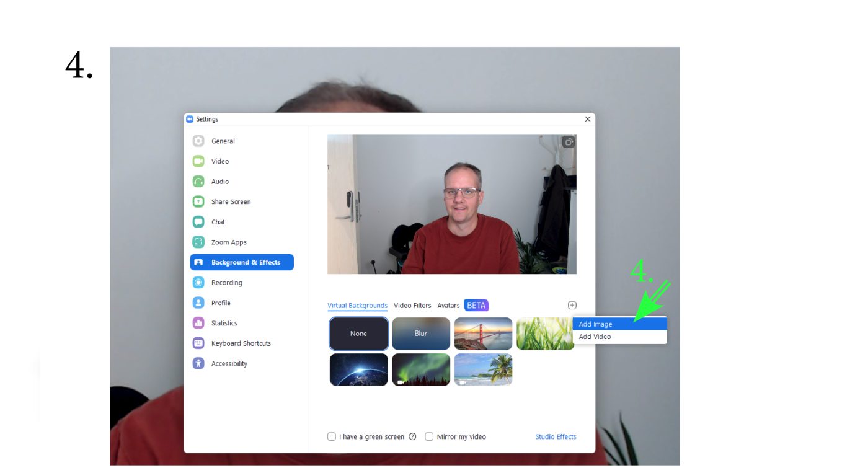Image resolution: width=868 pixels, height=473 pixels.
Task: Select Golden Gate Bridge background
Action: coord(483,334)
